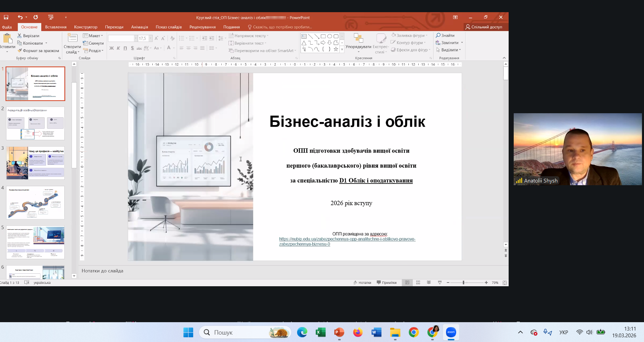Image resolution: width=644 pixels, height=342 pixels.
Task: Click the Find (Знайти) magnifier icon
Action: [x=438, y=35]
